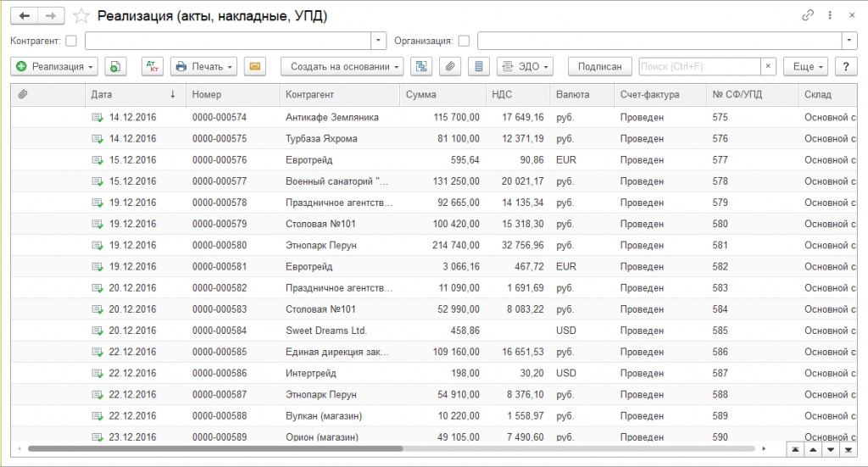Click the document report icon before ЭДО

pyautogui.click(x=480, y=66)
